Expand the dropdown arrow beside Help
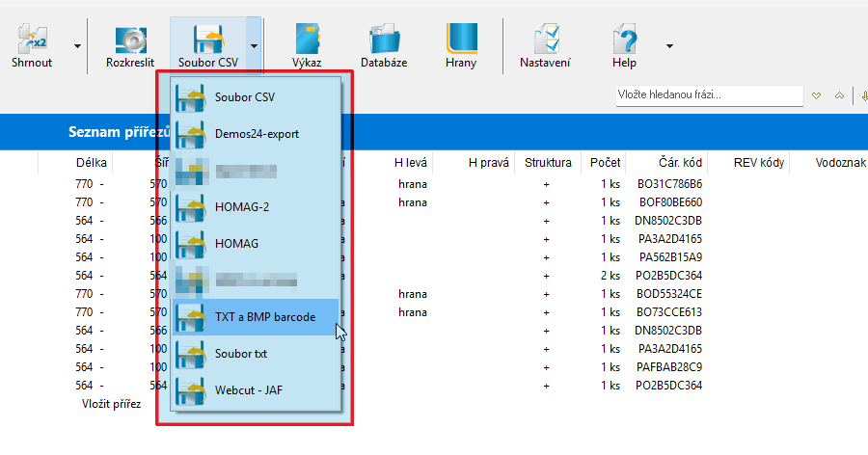 (669, 46)
